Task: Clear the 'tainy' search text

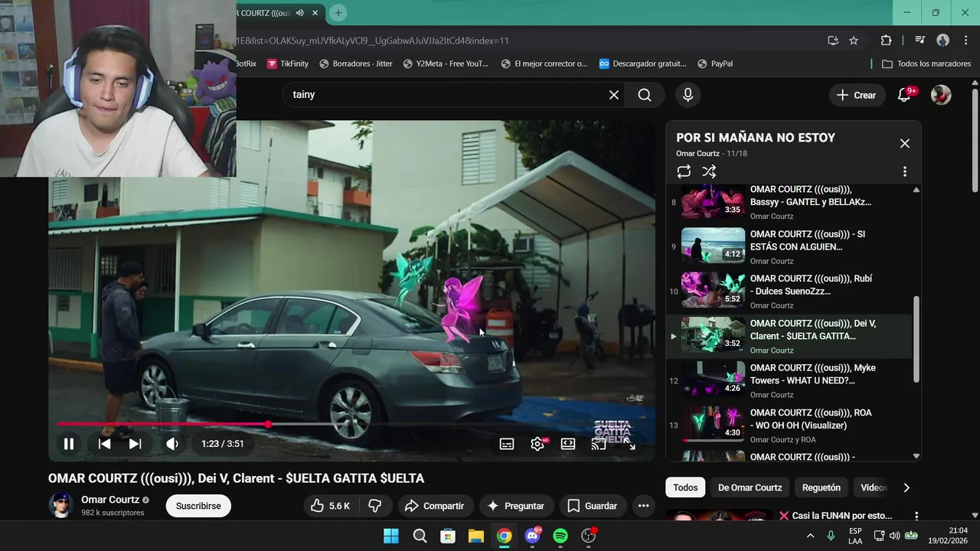Action: point(613,95)
